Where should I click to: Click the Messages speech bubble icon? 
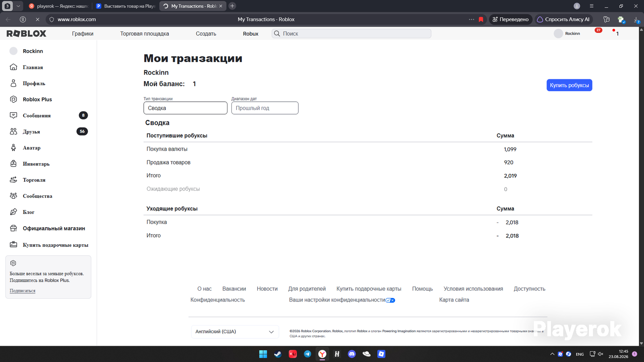pyautogui.click(x=13, y=115)
